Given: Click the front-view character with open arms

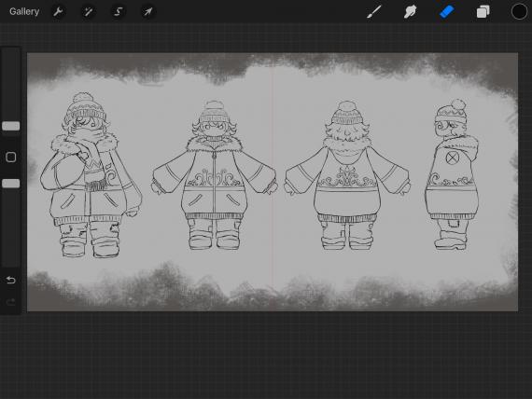Looking at the screenshot, I should (214, 175).
